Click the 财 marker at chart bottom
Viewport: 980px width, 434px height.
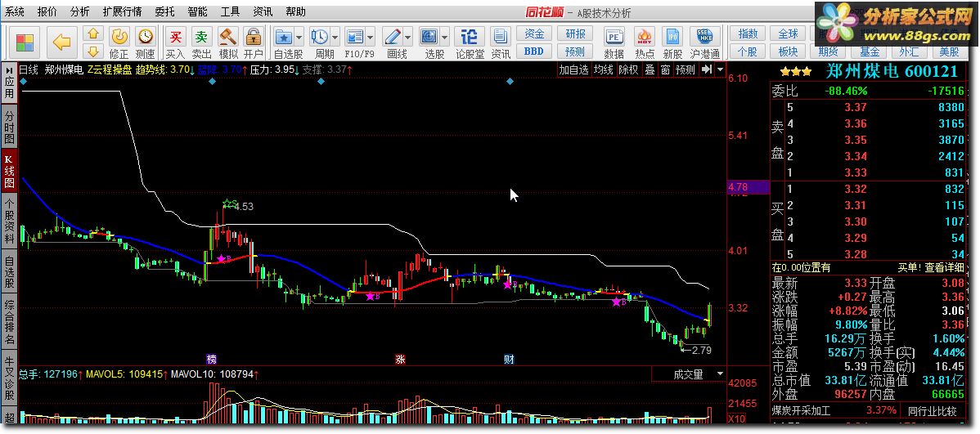(x=510, y=359)
